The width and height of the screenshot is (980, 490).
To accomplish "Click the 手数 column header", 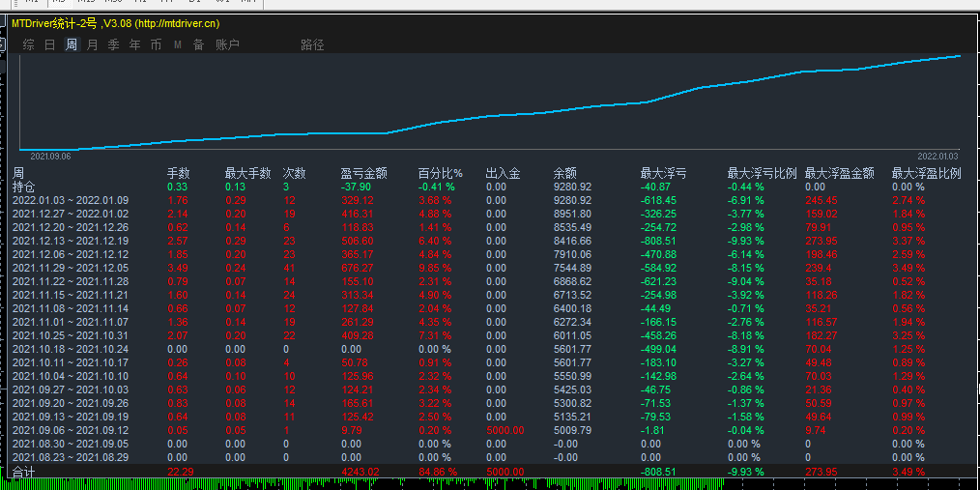I will [x=178, y=173].
